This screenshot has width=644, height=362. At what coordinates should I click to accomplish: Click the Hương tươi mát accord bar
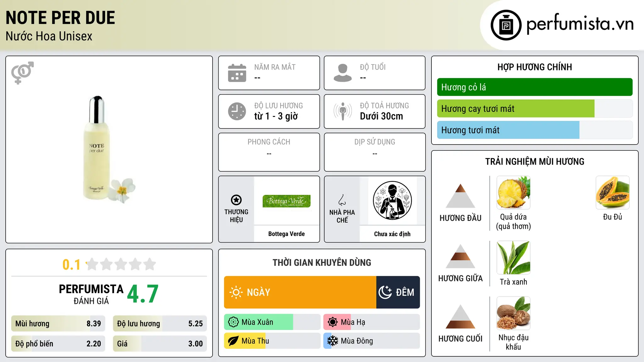[x=535, y=130]
